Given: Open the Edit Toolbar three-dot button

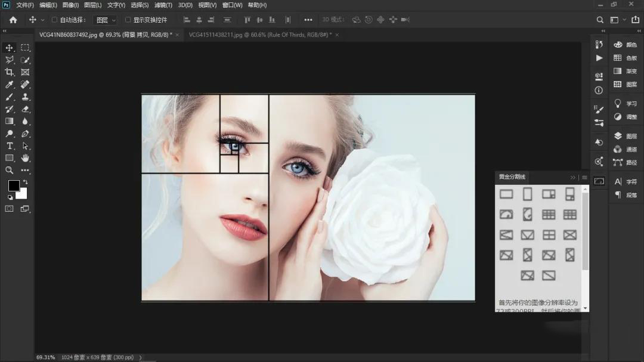Looking at the screenshot, I should click(25, 170).
